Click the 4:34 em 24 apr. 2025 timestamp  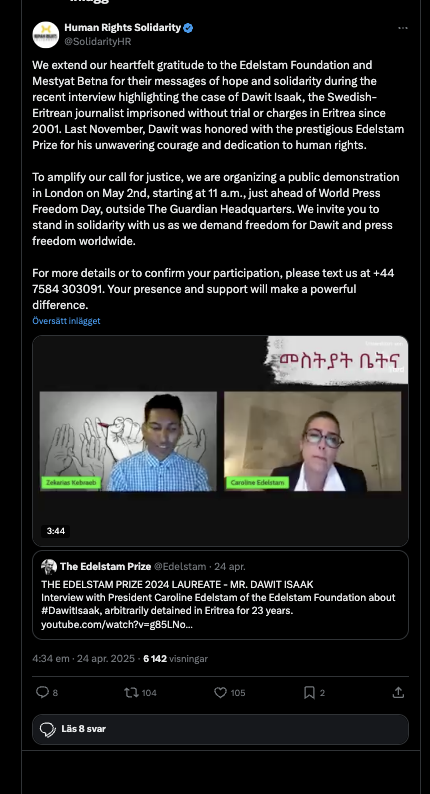(x=84, y=659)
